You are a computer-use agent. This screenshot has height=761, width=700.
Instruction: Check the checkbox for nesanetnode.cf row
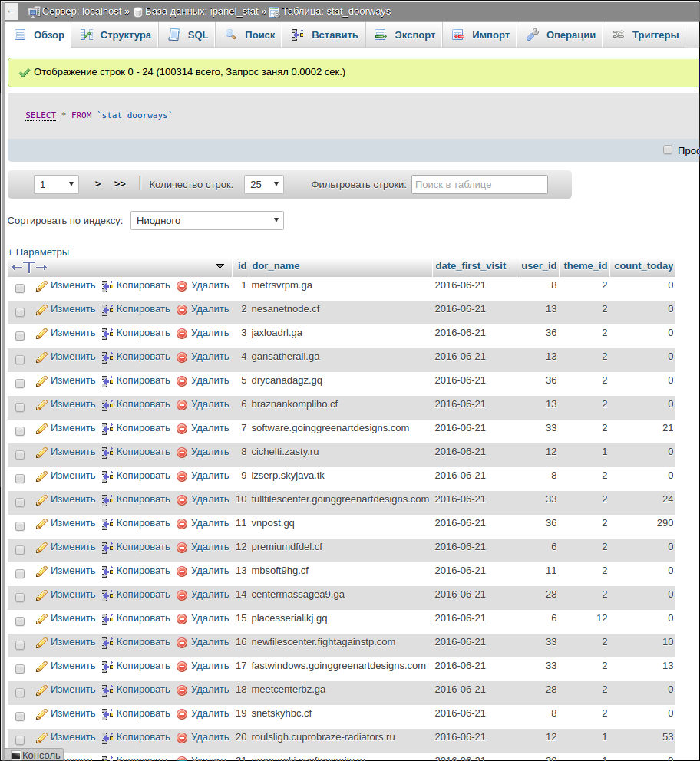tap(20, 312)
